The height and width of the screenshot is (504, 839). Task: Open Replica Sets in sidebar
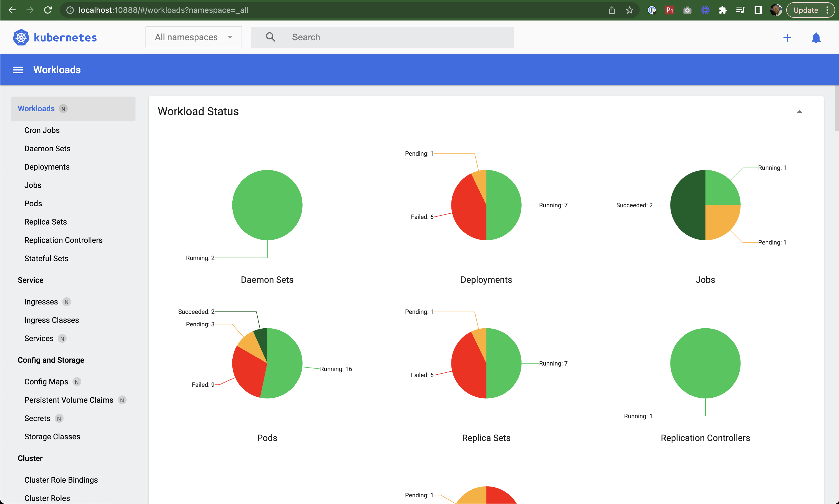pos(46,222)
